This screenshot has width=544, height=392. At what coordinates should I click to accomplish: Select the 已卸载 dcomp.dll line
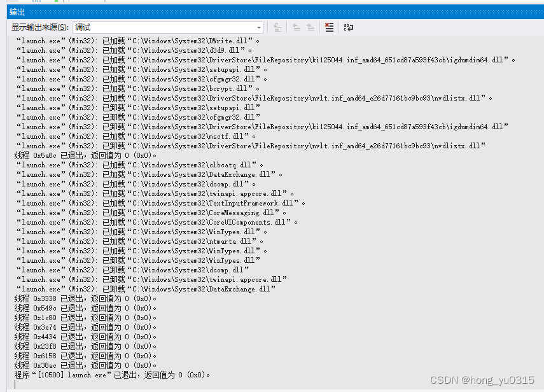pyautogui.click(x=132, y=270)
